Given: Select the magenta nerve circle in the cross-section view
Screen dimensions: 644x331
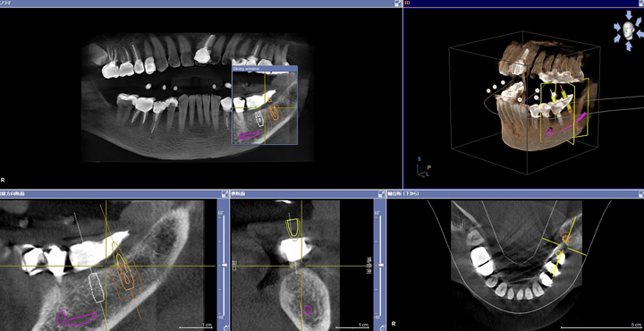Looking at the screenshot, I should click(308, 310).
